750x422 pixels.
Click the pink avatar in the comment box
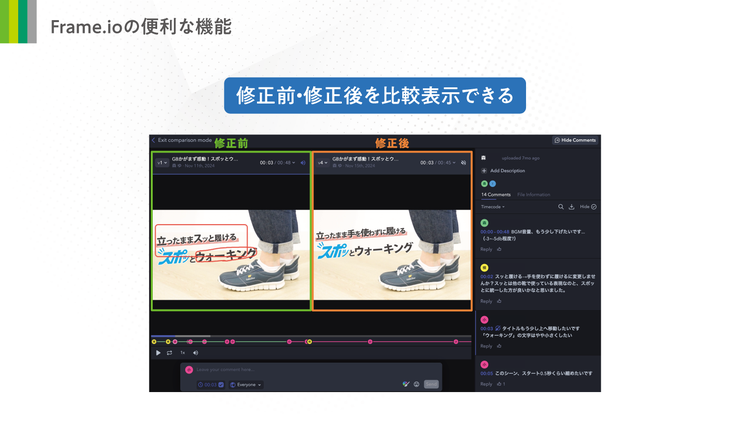[189, 369]
